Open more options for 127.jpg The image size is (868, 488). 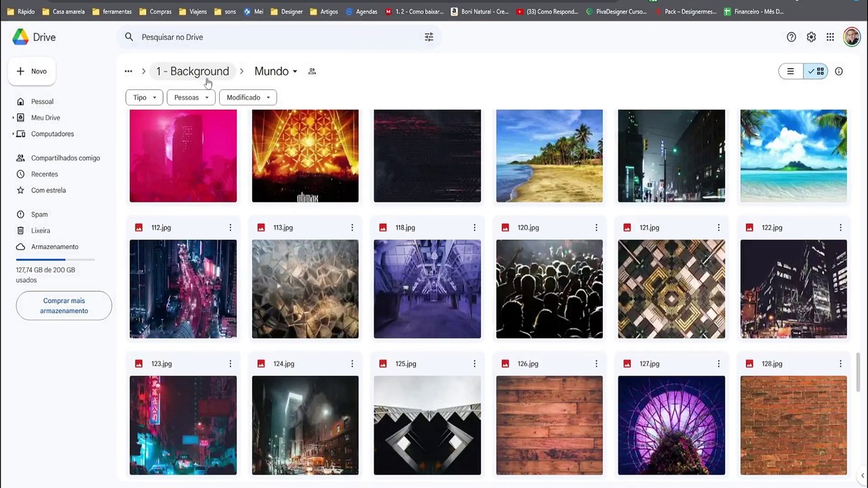point(718,364)
